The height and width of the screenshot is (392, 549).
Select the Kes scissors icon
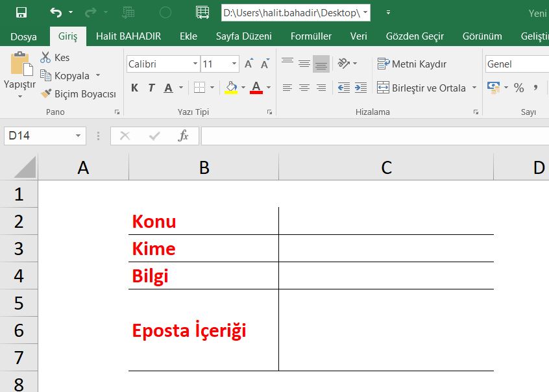45,58
